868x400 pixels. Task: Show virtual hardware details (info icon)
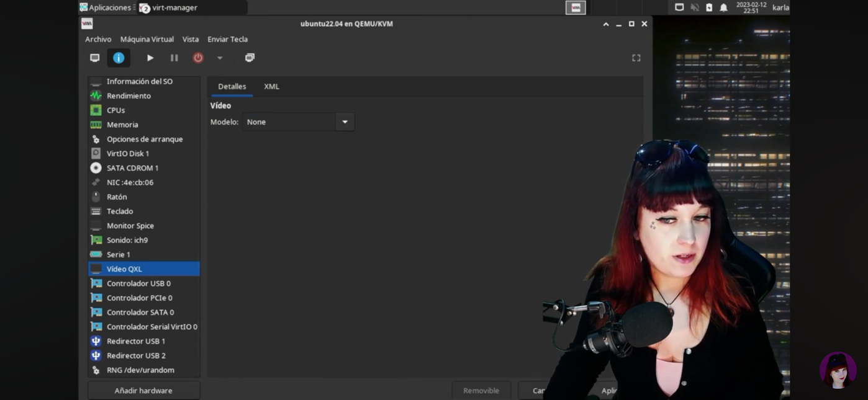click(x=119, y=58)
